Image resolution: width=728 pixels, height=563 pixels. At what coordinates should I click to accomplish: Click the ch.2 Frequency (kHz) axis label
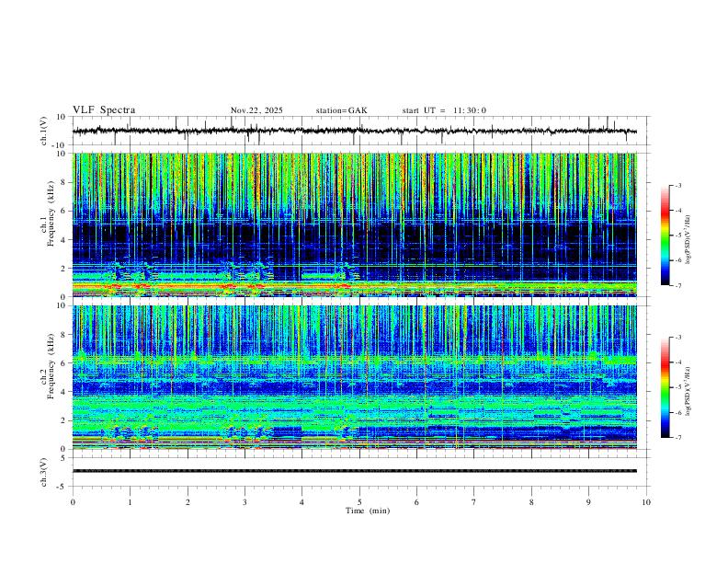[x=47, y=366]
